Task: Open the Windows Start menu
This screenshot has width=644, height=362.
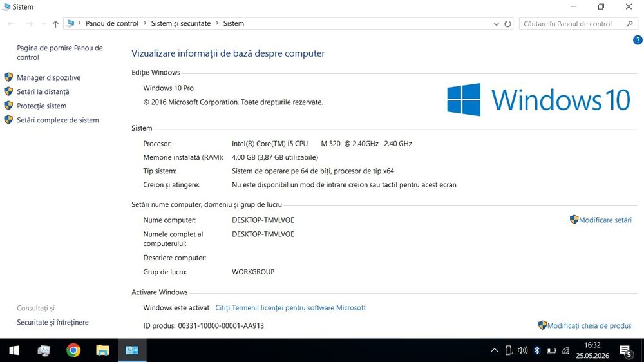Action: coord(14,350)
